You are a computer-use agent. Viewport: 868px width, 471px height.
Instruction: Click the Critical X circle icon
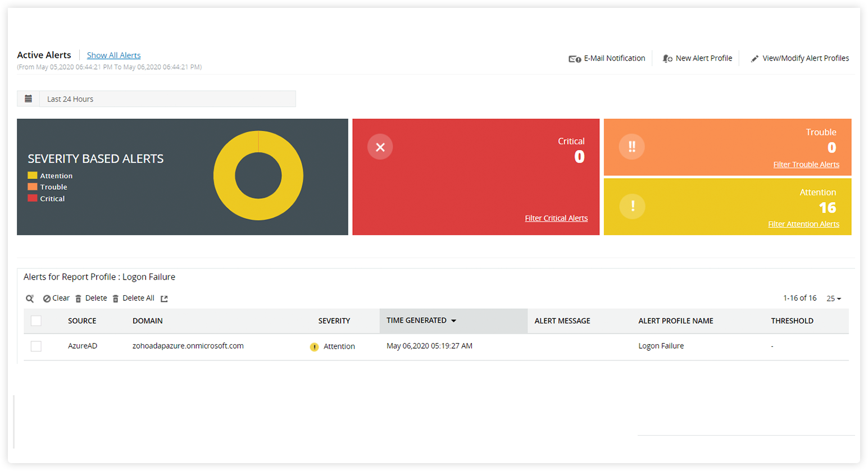pos(380,147)
